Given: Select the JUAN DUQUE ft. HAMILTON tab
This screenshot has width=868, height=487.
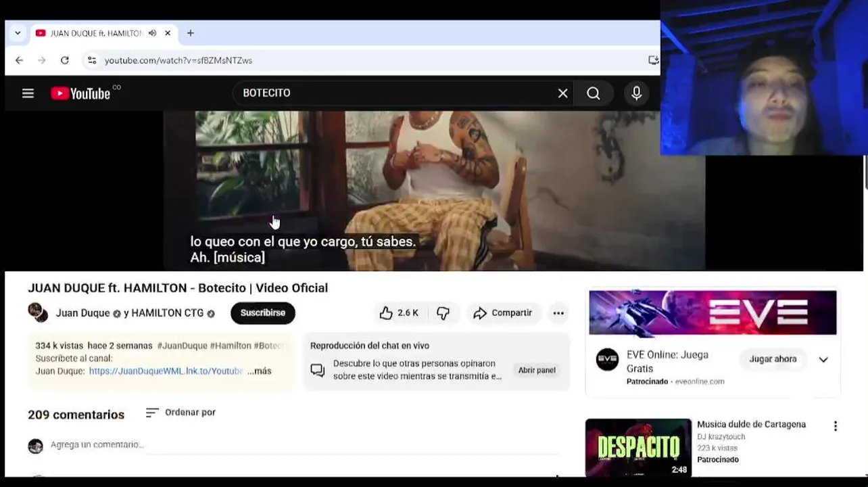Looking at the screenshot, I should 95,33.
